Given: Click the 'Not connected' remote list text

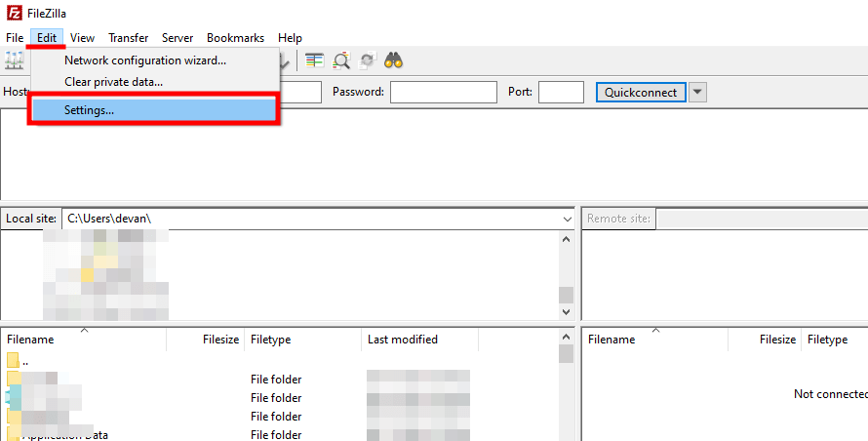Looking at the screenshot, I should 830,394.
